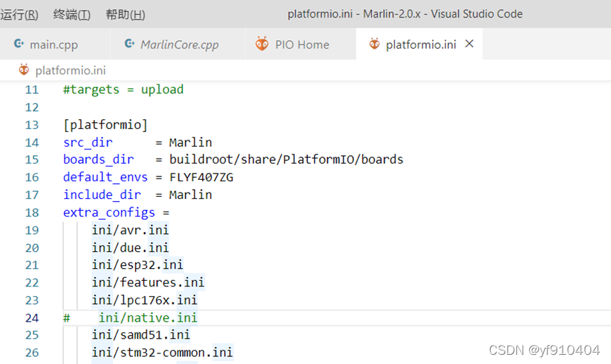Click the commented ini/native.ini entry

pos(148,318)
